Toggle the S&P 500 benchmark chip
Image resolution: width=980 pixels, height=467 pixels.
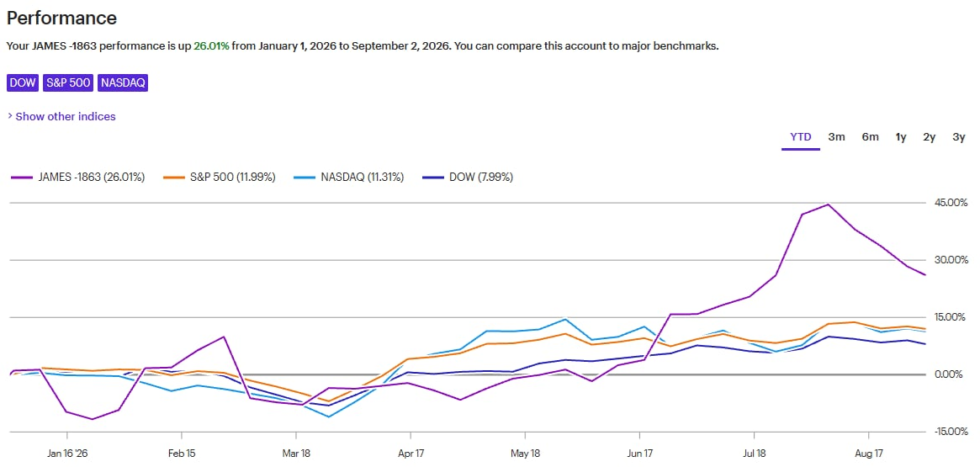(69, 82)
